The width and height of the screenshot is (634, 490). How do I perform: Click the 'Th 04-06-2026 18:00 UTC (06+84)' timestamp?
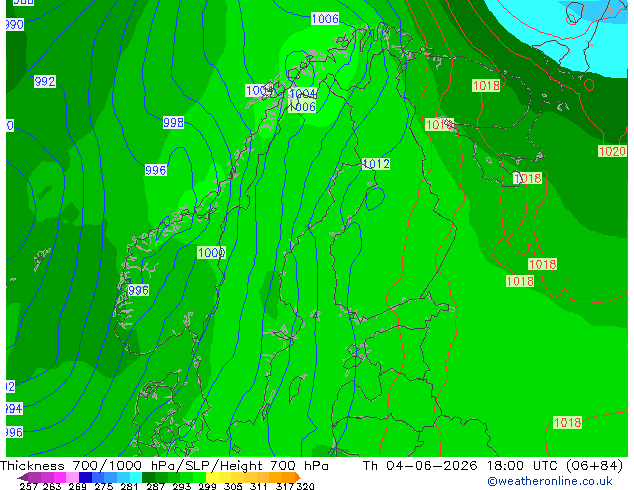(x=493, y=466)
